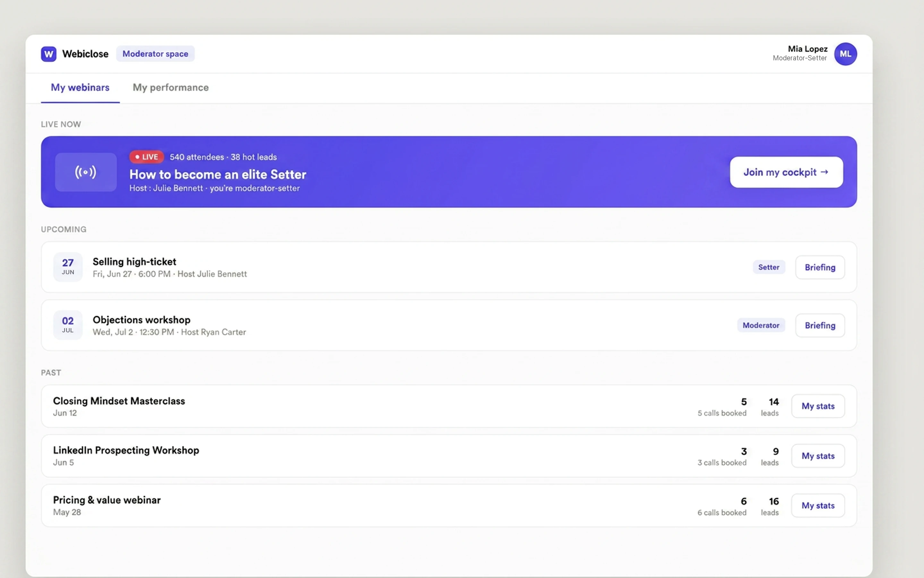
Task: Click the red LIVE badge
Action: [147, 157]
